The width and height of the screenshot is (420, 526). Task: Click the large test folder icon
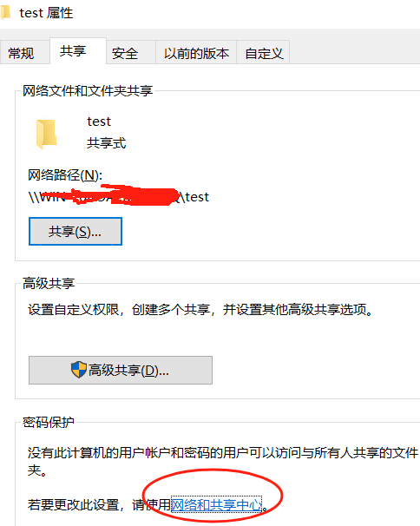pyautogui.click(x=46, y=134)
